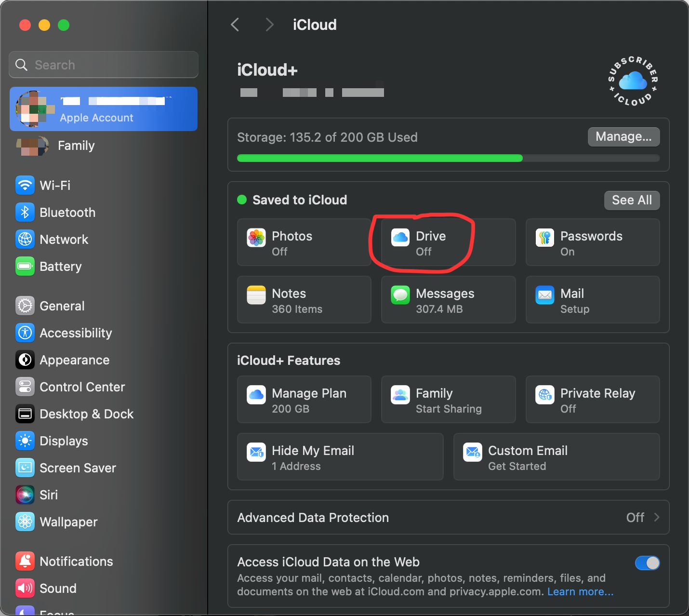Click the Wallpaper icon
The image size is (689, 616).
point(25,522)
